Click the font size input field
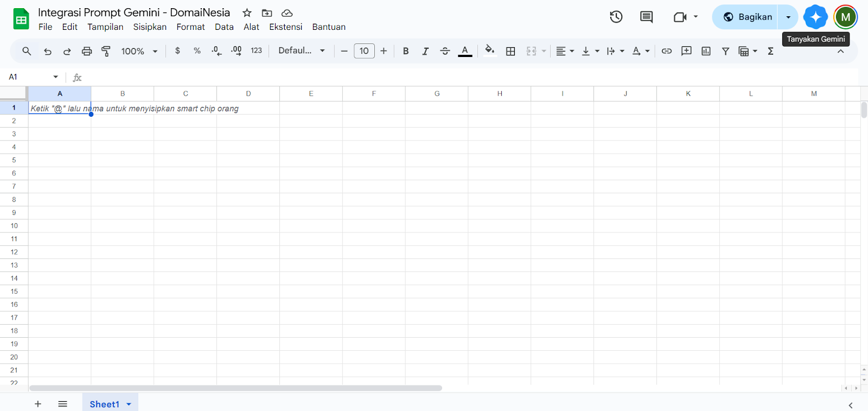The image size is (868, 411). point(364,51)
